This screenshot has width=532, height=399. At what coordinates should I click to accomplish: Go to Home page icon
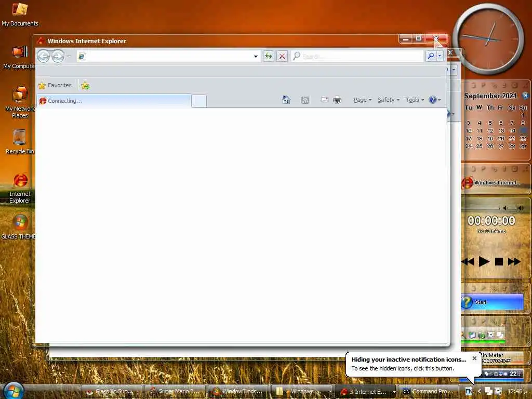pyautogui.click(x=286, y=100)
